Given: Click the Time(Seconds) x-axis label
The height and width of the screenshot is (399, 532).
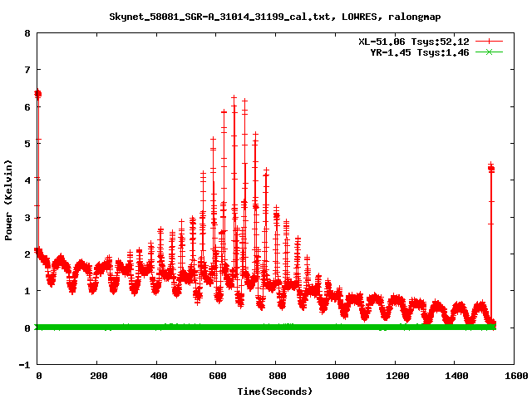Looking at the screenshot, I should click(274, 392).
